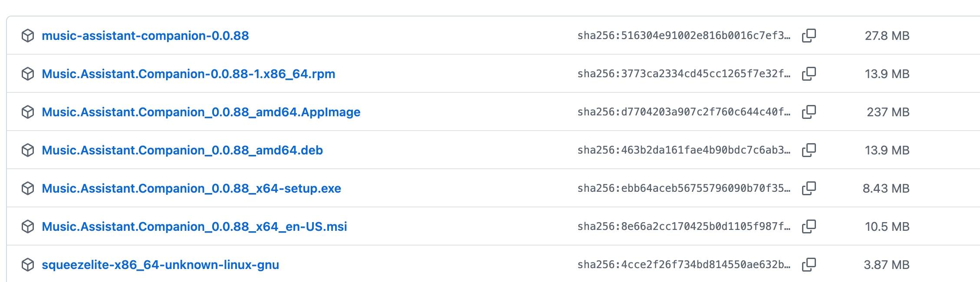The width and height of the screenshot is (980, 282).
Task: Copy sha256 hash for music-assistant-companion-0.0.88
Action: point(809,36)
